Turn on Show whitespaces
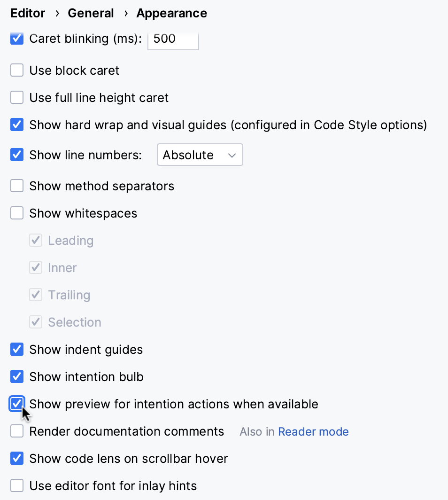This screenshot has height=500, width=448. click(17, 213)
